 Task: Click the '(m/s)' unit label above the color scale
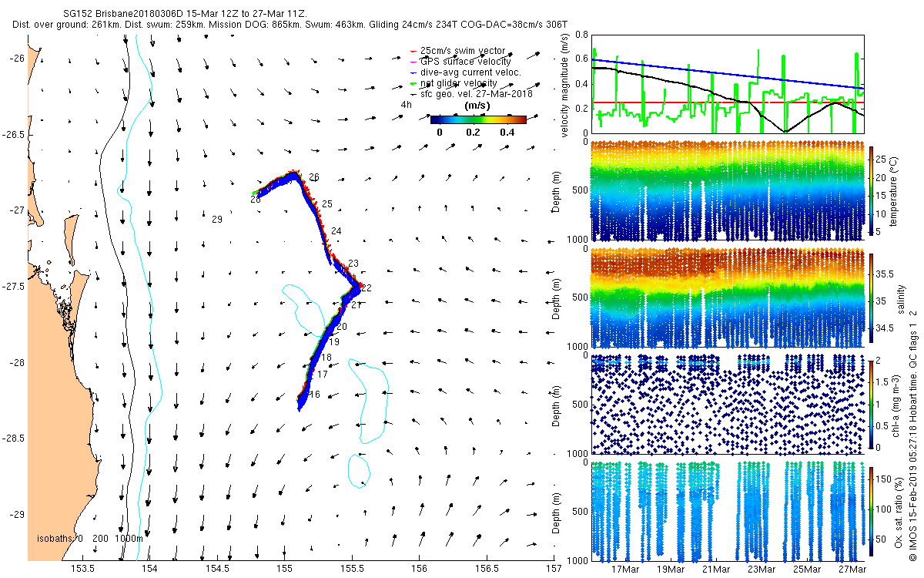(x=478, y=106)
